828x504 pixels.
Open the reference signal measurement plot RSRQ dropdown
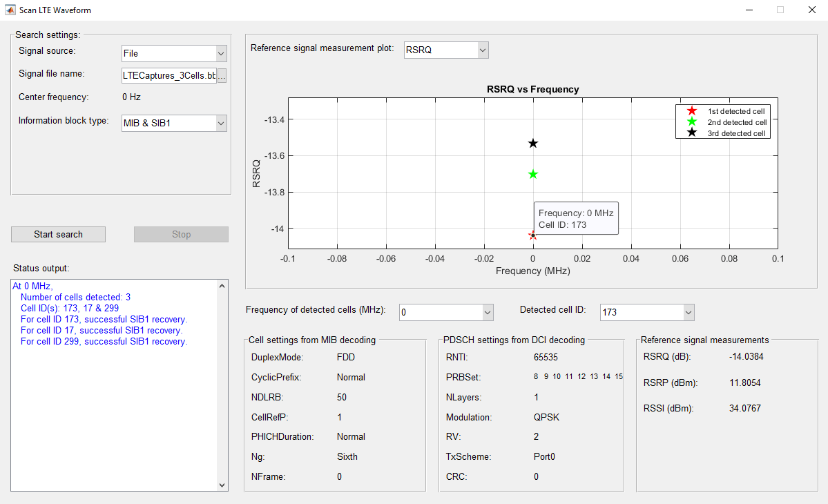click(x=446, y=50)
